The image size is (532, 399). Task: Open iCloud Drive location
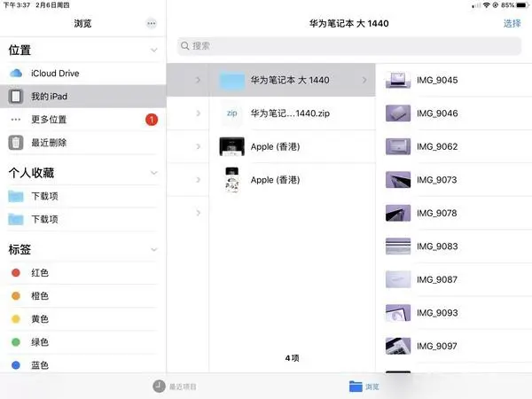83,74
